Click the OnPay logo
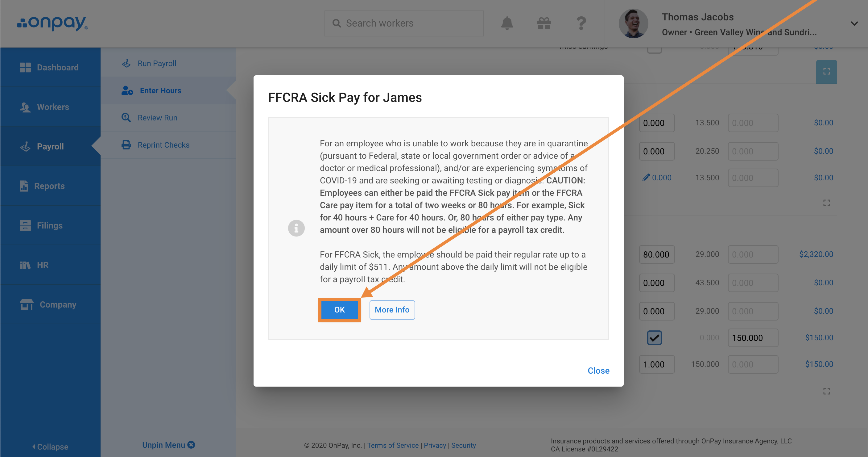 click(x=52, y=23)
